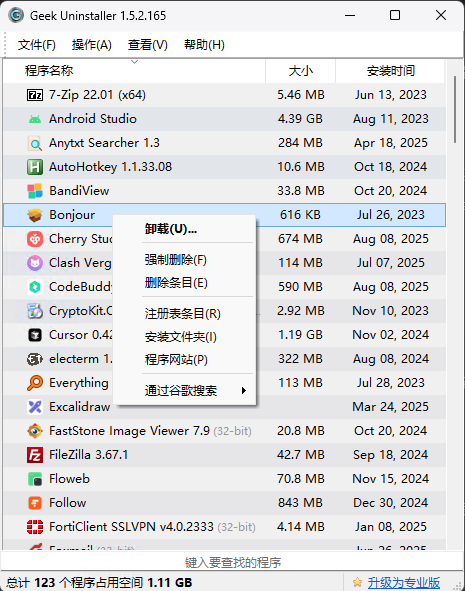Click the BandiView colorful icon
465x591 pixels.
point(35,191)
